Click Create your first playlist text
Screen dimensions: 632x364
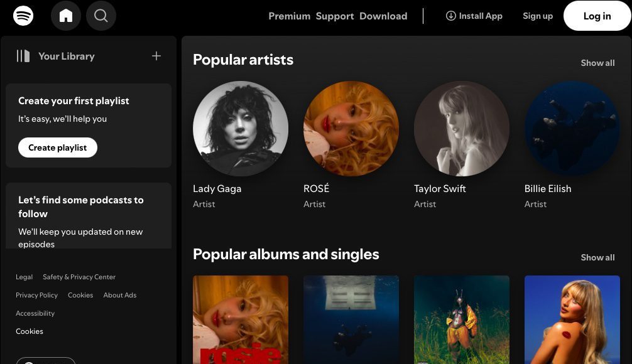74,100
